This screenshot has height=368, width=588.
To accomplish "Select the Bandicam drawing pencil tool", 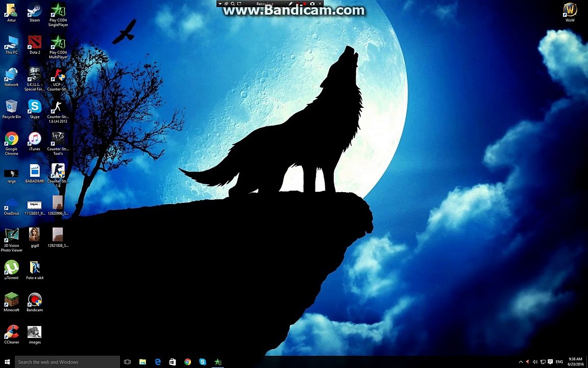I will click(290, 4).
